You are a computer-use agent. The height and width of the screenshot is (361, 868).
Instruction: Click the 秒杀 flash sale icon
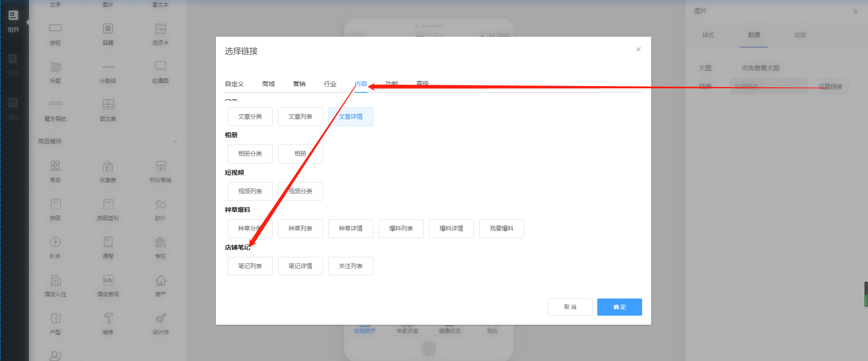tap(55, 242)
